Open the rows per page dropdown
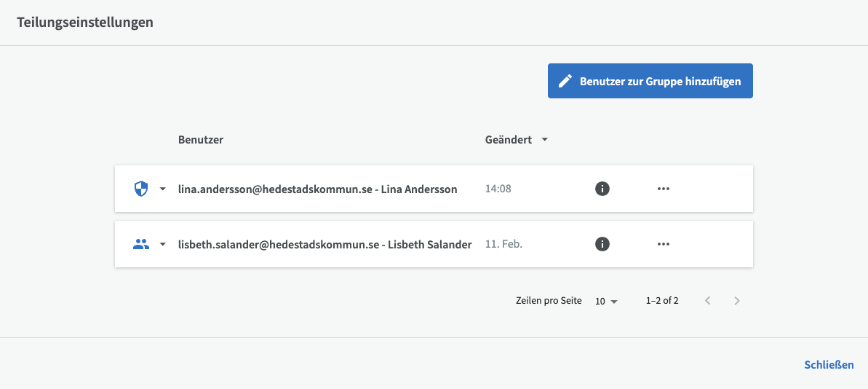 [x=606, y=301]
